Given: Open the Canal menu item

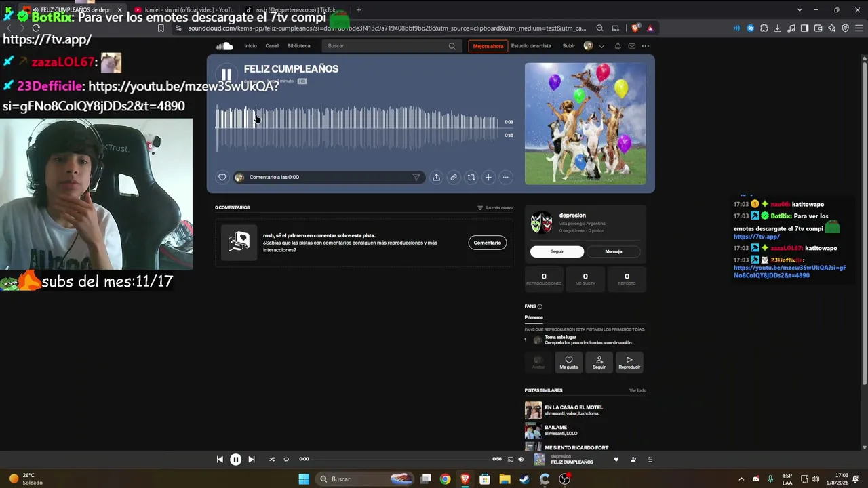Looking at the screenshot, I should pos(272,46).
